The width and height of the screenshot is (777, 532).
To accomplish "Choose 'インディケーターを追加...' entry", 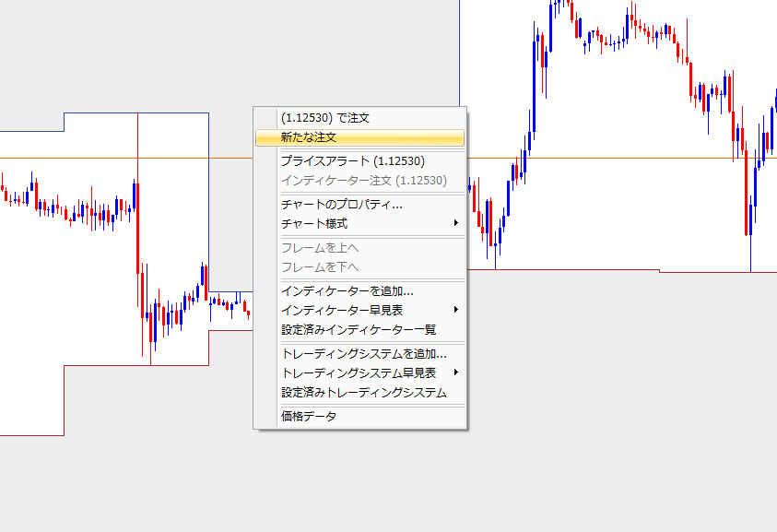I will (359, 291).
